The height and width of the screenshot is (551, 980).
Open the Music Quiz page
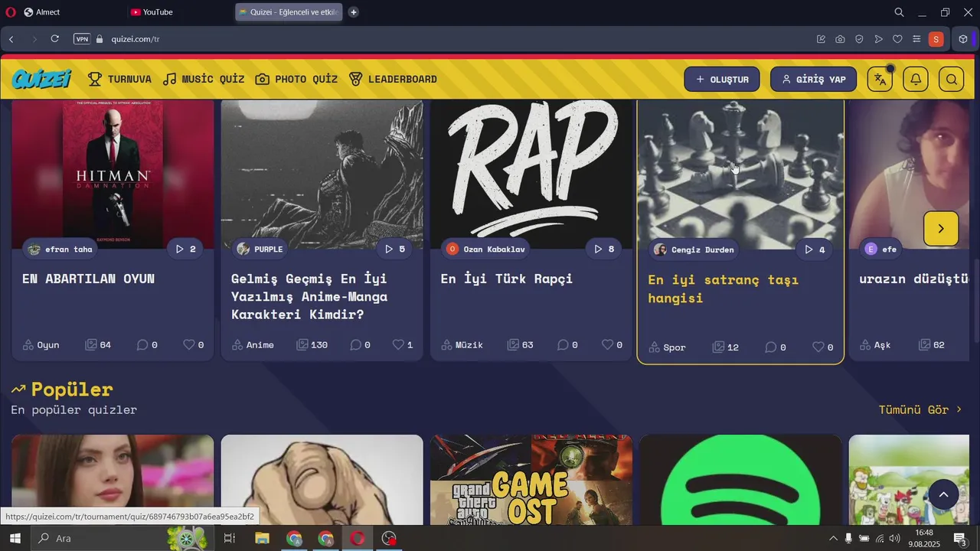tap(204, 79)
